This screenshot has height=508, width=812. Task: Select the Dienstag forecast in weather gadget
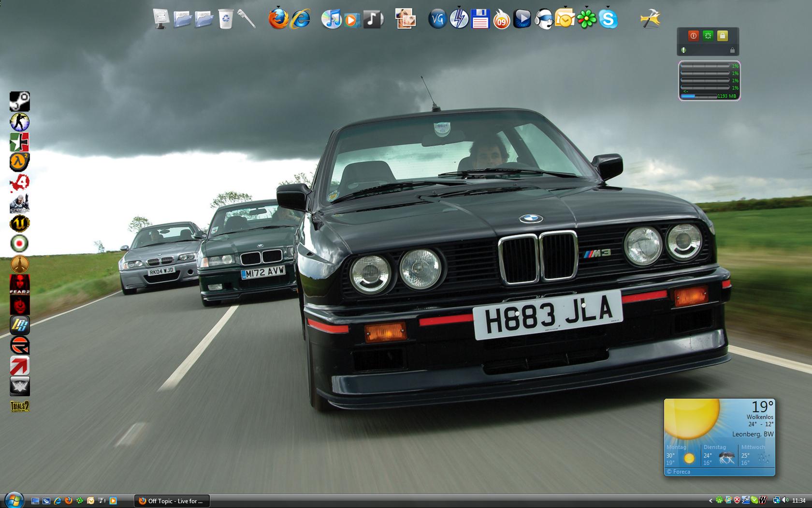[x=720, y=455]
